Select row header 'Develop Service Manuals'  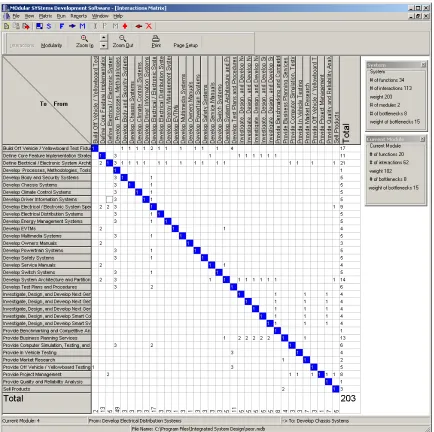click(x=47, y=265)
